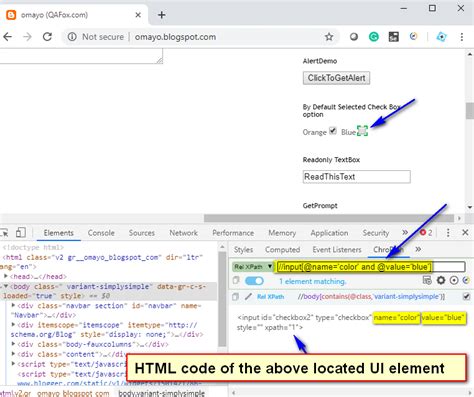Expand the content div node

pos(13,354)
